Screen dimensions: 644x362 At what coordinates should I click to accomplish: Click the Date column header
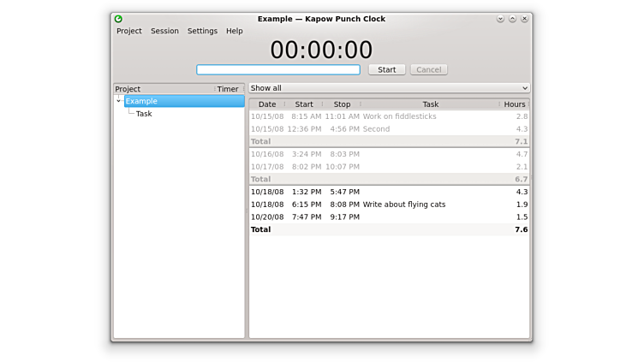click(267, 104)
